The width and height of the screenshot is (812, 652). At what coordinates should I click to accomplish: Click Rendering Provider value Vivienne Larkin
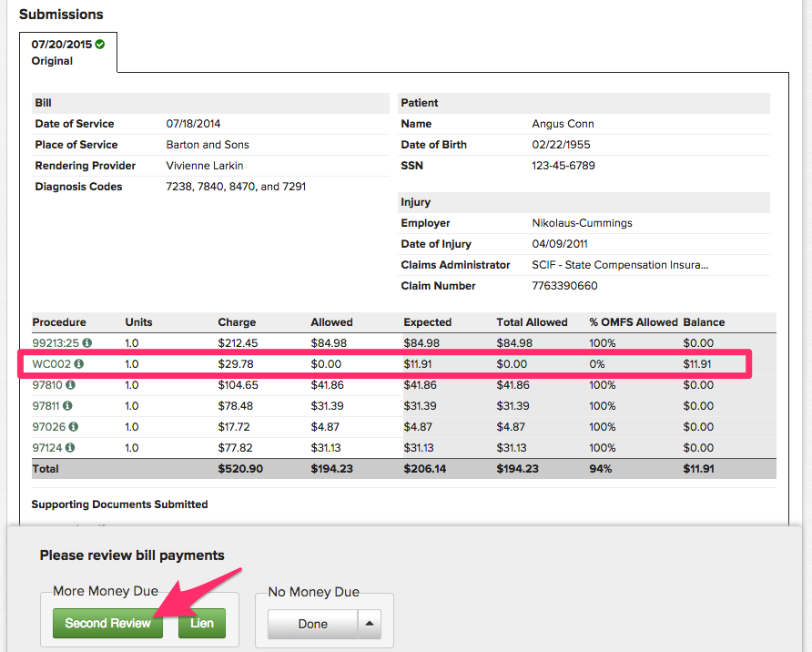click(x=205, y=166)
